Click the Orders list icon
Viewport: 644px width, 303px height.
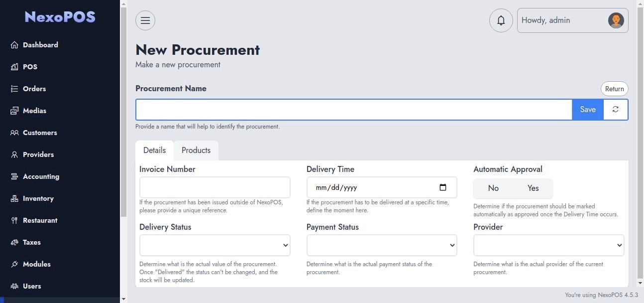point(14,89)
